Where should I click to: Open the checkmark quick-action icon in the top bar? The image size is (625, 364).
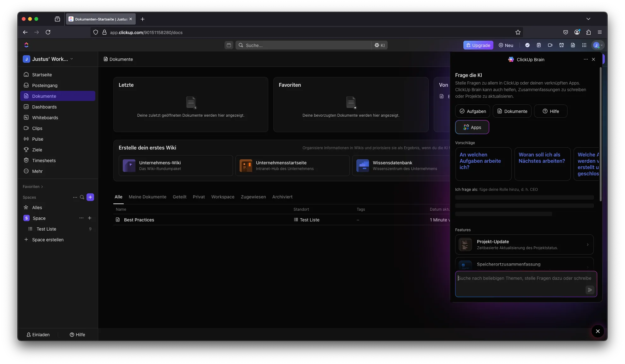(x=527, y=45)
